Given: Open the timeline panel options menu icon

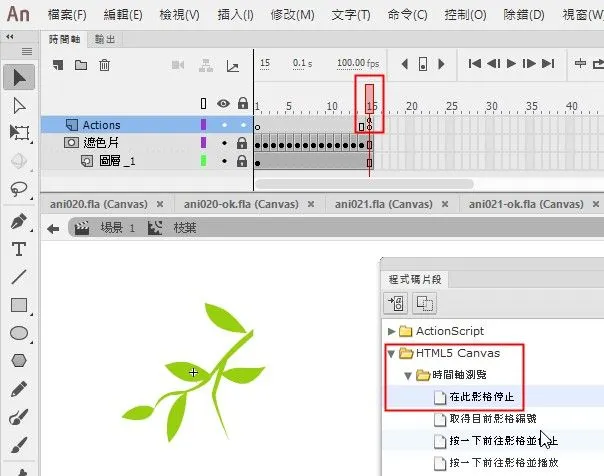Looking at the screenshot, I should pyautogui.click(x=27, y=52).
